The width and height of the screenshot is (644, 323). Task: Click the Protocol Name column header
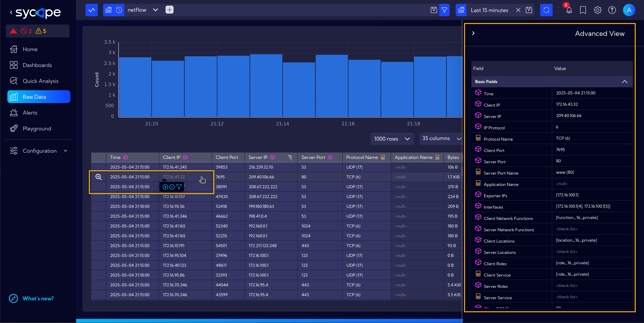pyautogui.click(x=366, y=157)
